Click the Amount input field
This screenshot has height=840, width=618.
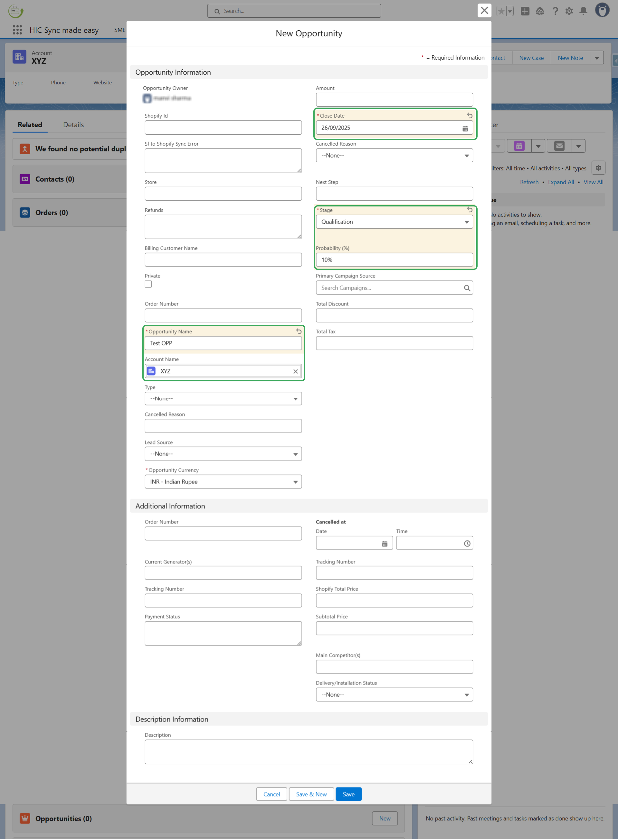394,100
